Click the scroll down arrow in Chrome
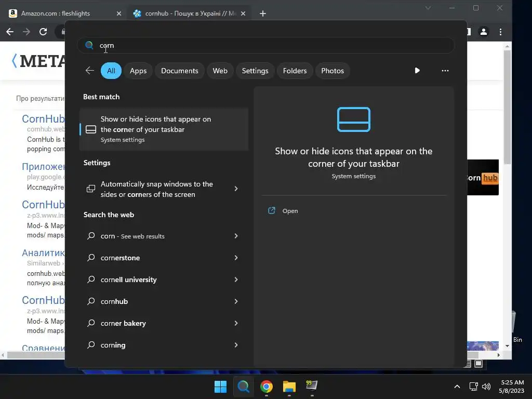Image resolution: width=532 pixels, height=399 pixels. click(x=507, y=346)
